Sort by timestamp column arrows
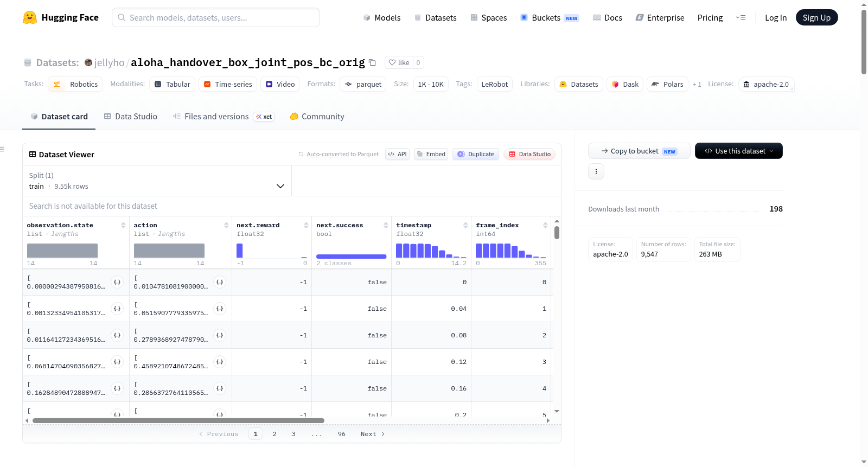868x467 pixels. point(465,225)
